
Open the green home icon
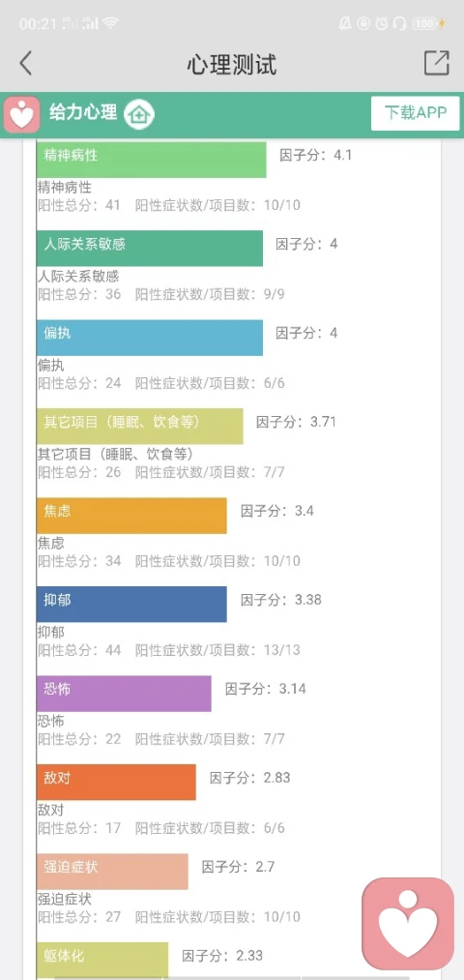[x=138, y=114]
